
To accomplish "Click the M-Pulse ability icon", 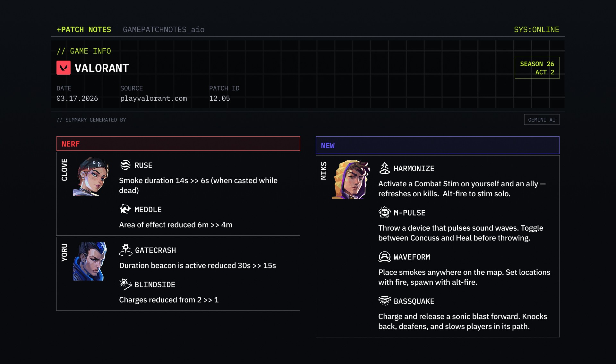I will point(384,212).
